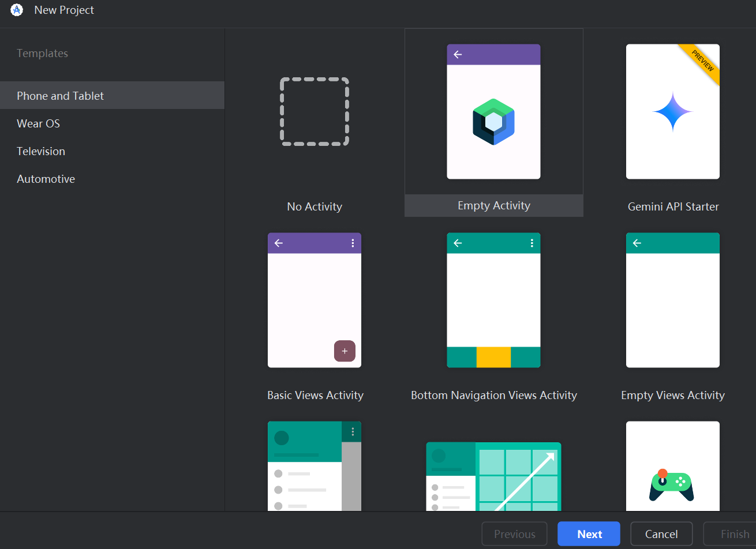This screenshot has height=549, width=756.
Task: Click the Android Studio logo in title bar
Action: pos(16,10)
